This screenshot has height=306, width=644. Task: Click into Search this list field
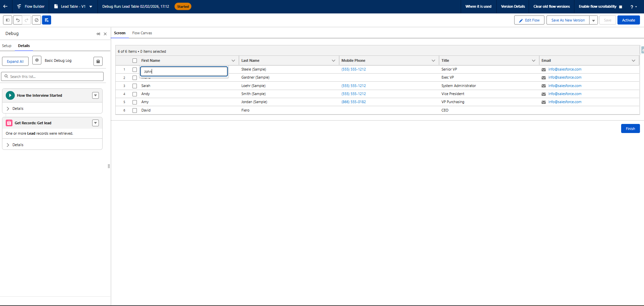click(54, 77)
